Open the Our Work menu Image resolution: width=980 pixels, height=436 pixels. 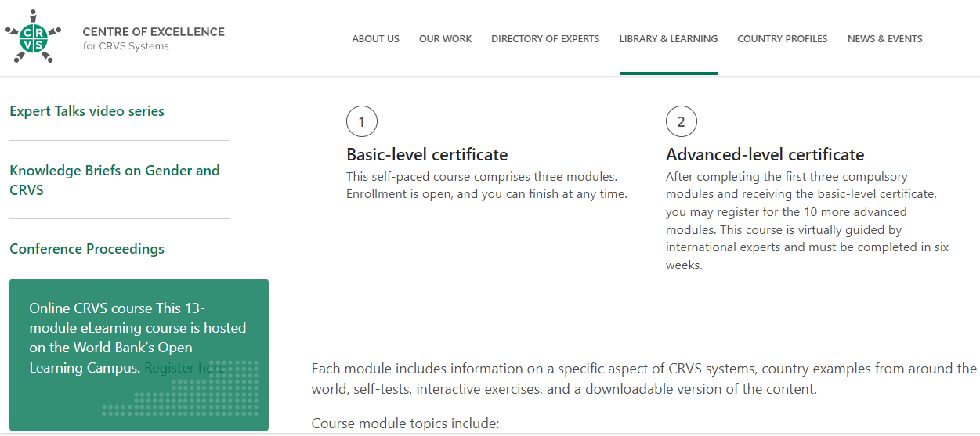(x=445, y=39)
